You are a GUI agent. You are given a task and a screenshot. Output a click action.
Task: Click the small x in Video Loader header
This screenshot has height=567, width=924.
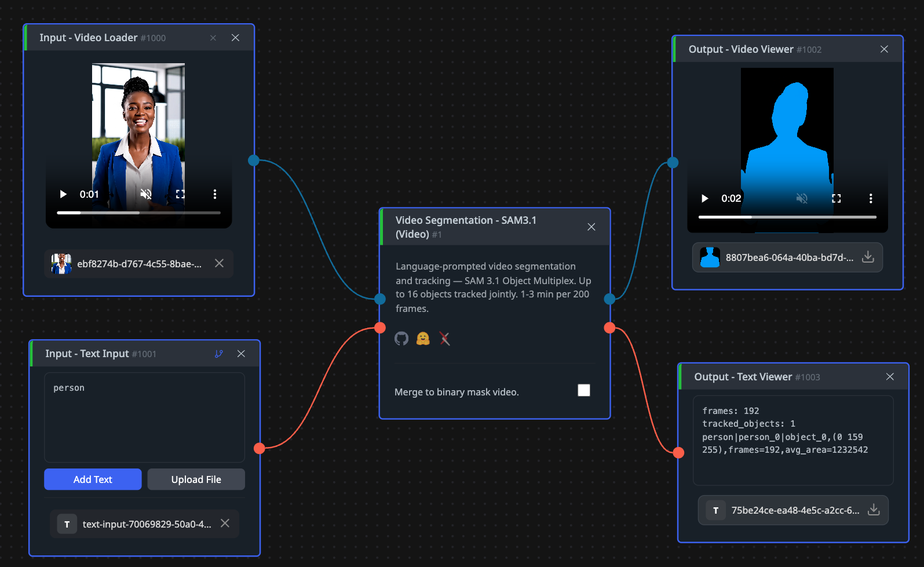pyautogui.click(x=213, y=38)
